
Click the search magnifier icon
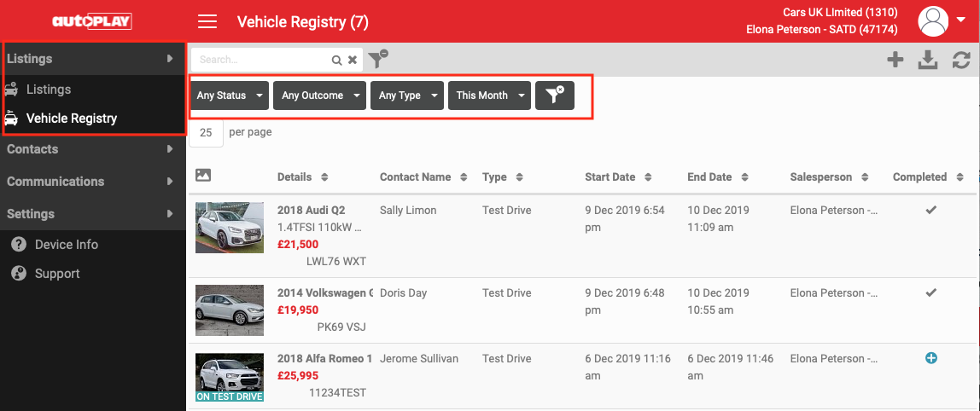[336, 60]
